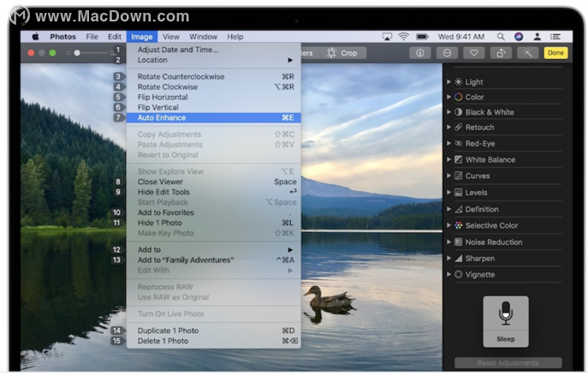
Task: Click the Crop tab button
Action: point(342,53)
